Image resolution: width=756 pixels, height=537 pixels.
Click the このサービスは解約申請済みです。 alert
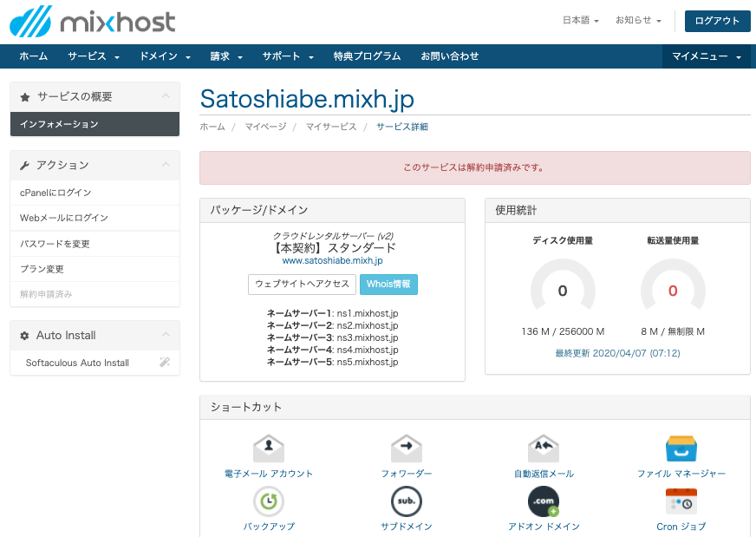tap(475, 168)
